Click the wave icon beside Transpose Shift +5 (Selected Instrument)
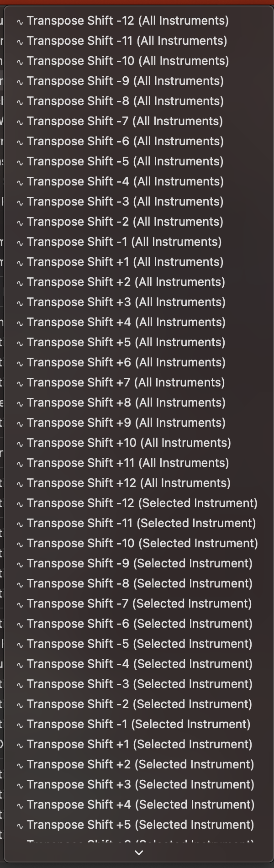Viewport: 274px width, 868px height. click(20, 826)
